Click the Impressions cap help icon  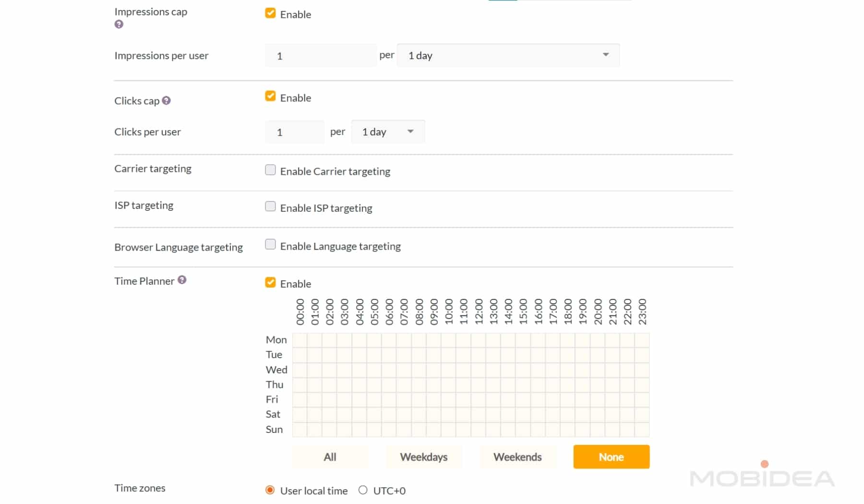(119, 24)
